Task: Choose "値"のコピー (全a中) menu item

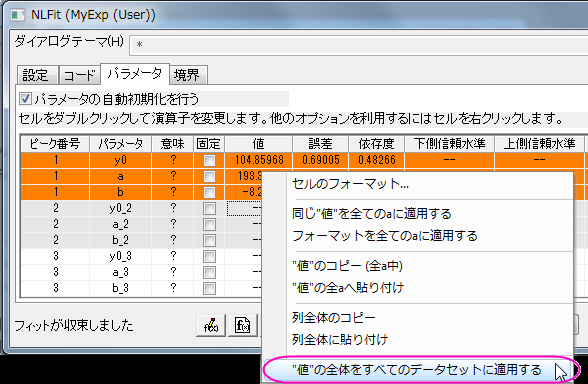Action: [429, 266]
